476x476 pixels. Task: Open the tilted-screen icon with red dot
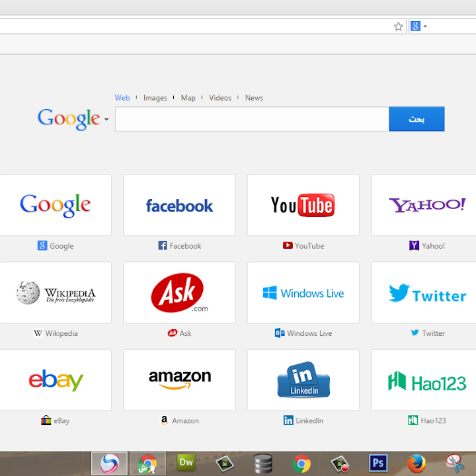[340, 464]
